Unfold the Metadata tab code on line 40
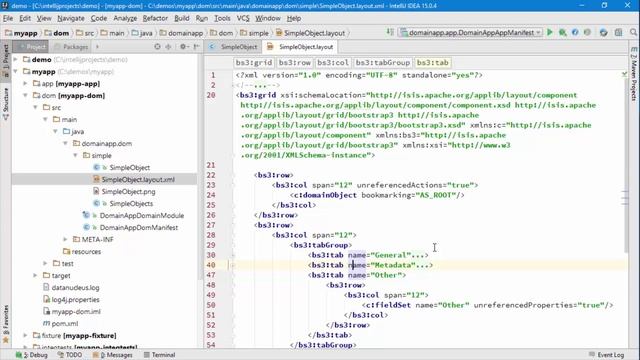The image size is (640, 360). (x=233, y=265)
